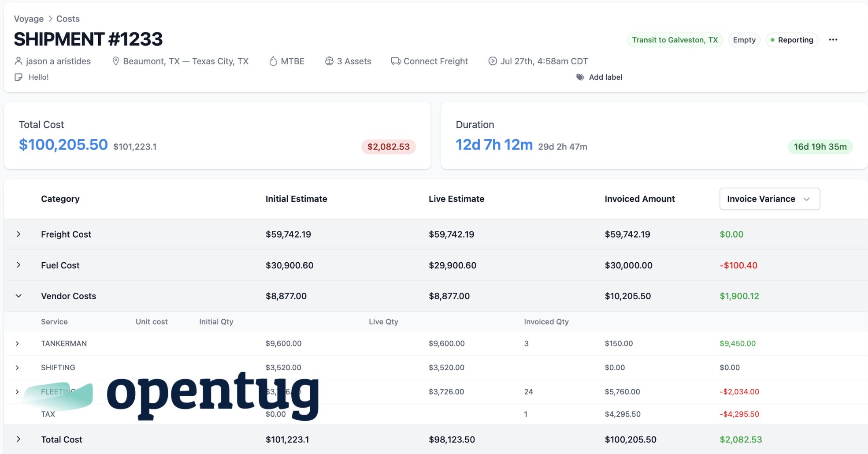This screenshot has width=868, height=454.
Task: Open the Costs breadcrumb
Action: [x=68, y=19]
